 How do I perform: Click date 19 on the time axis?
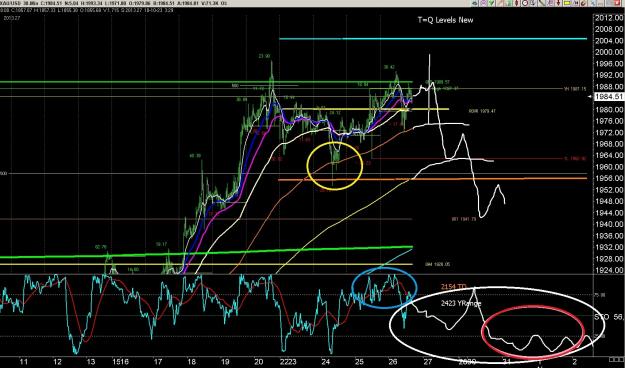225,362
